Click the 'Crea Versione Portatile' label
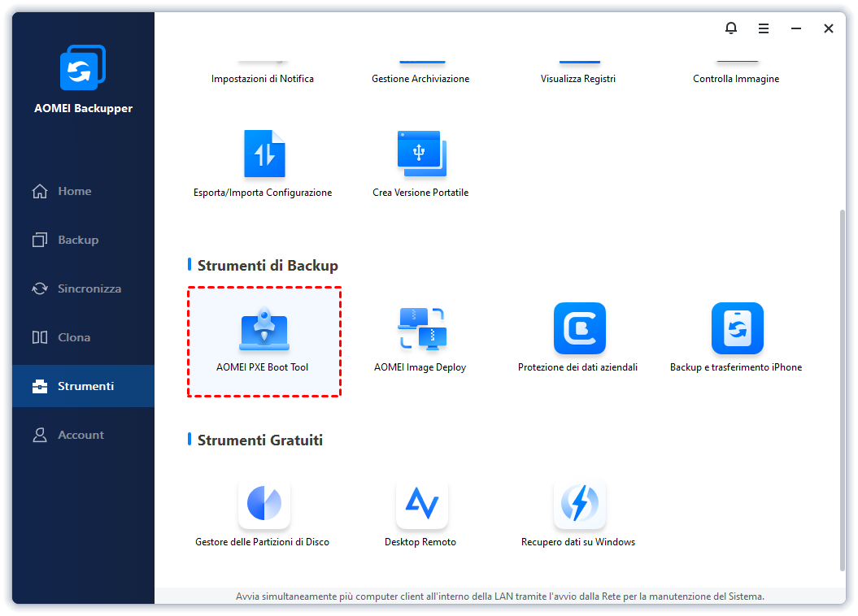The image size is (858, 616). pos(420,193)
